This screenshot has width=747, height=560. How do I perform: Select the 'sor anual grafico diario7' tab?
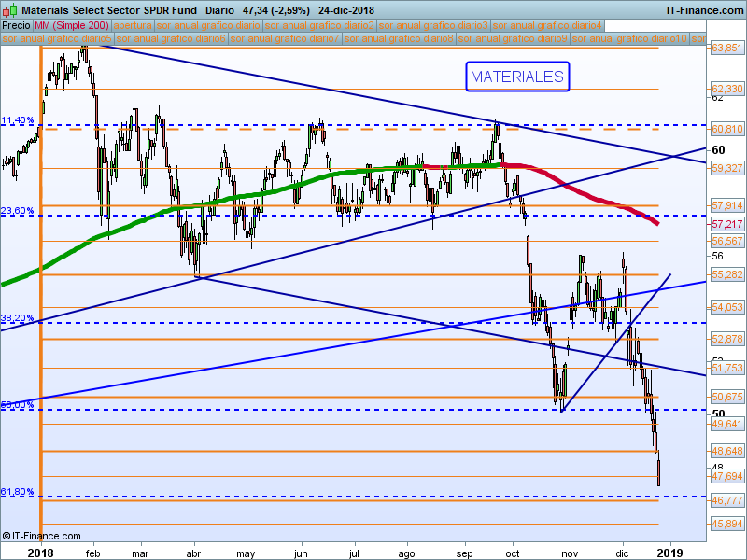tap(285, 39)
